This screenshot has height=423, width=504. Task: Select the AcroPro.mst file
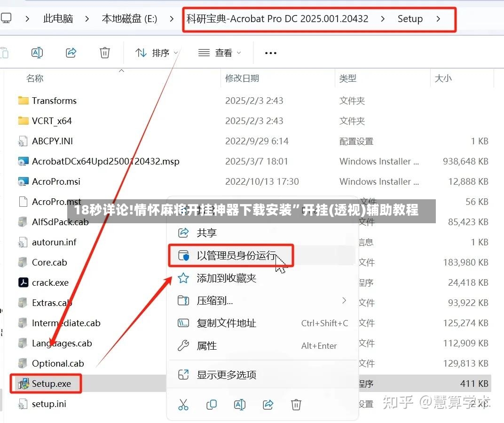(x=56, y=202)
